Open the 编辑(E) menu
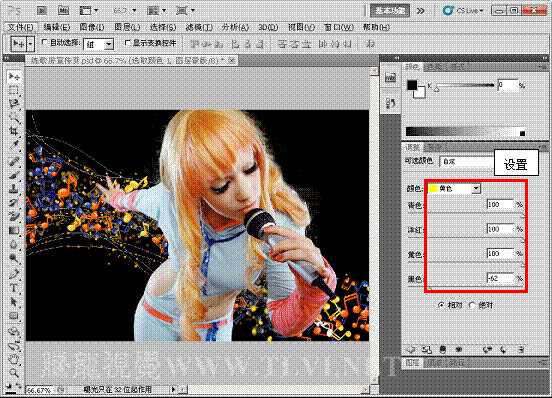 click(57, 27)
